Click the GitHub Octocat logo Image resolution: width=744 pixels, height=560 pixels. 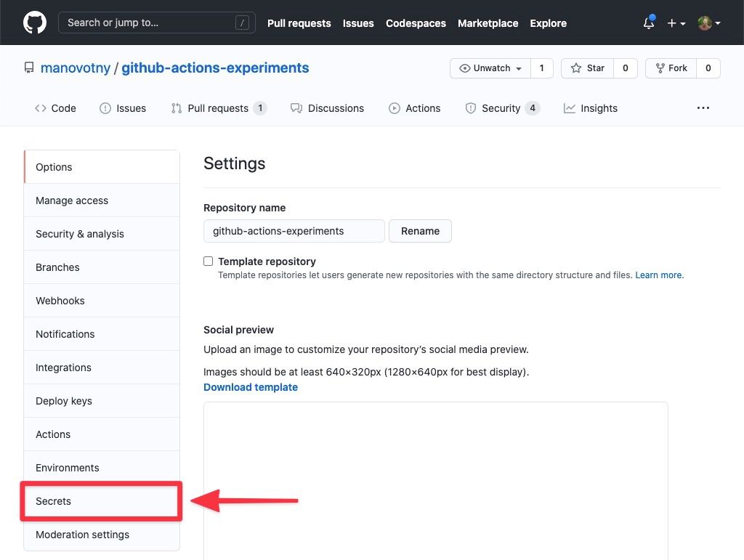[35, 23]
